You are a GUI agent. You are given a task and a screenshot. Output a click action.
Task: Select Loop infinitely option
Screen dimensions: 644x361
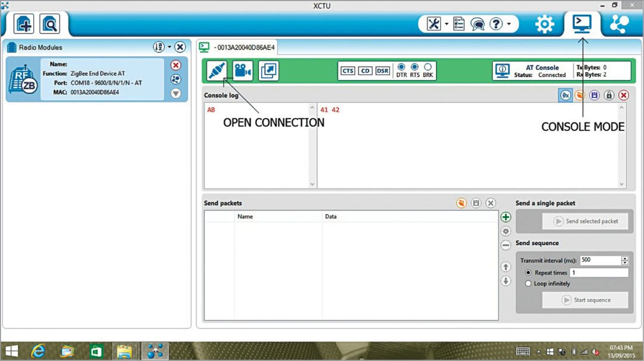pyautogui.click(x=528, y=283)
